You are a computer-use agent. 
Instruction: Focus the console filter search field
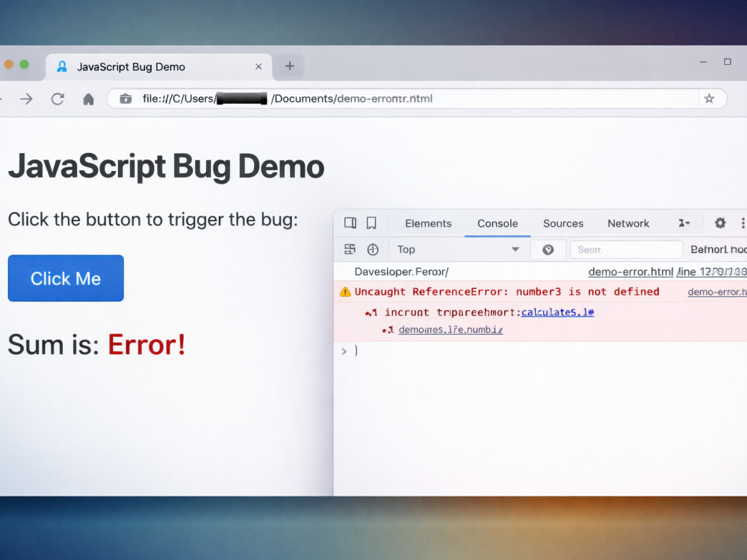626,249
